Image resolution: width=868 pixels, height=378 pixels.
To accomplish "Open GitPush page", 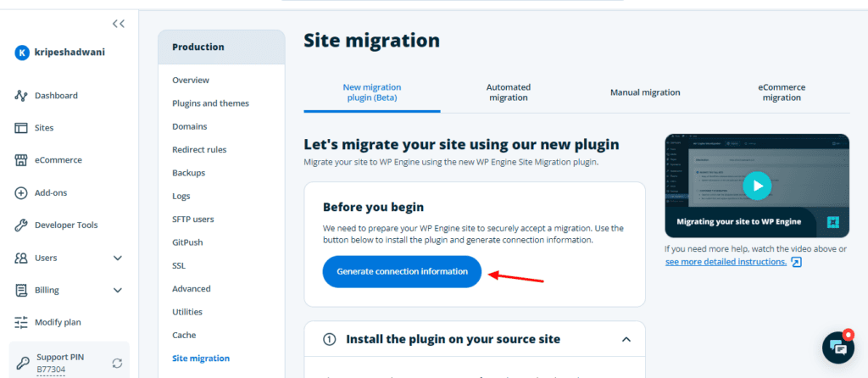I will pyautogui.click(x=187, y=242).
